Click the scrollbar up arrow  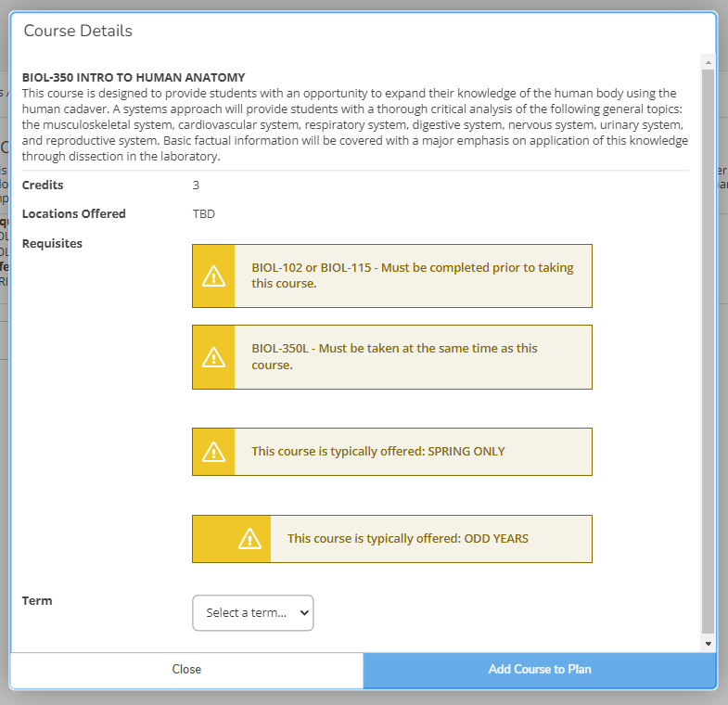708,62
